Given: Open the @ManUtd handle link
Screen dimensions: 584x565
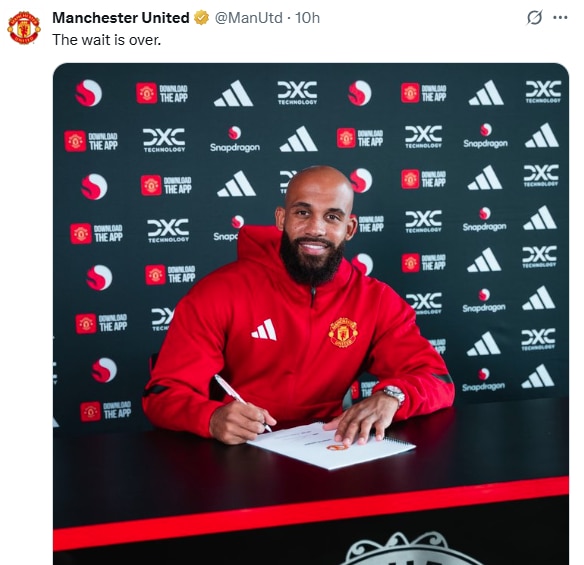Looking at the screenshot, I should 248,18.
